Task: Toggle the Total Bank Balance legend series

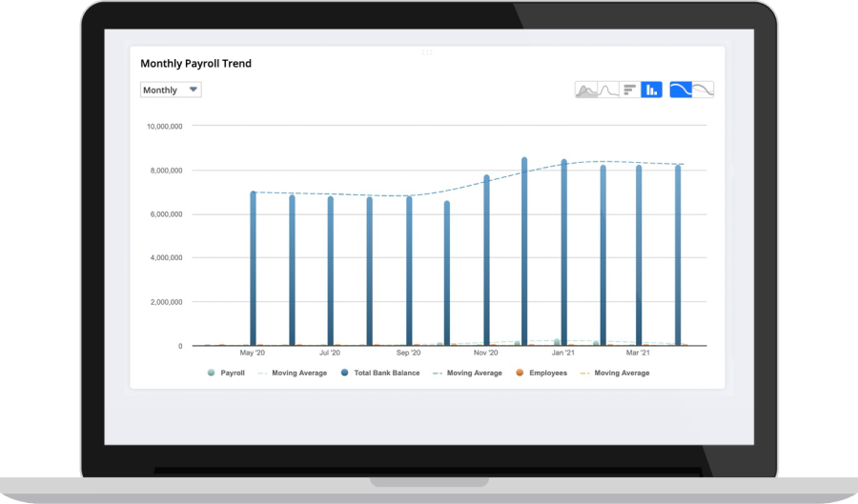Action: pyautogui.click(x=380, y=373)
